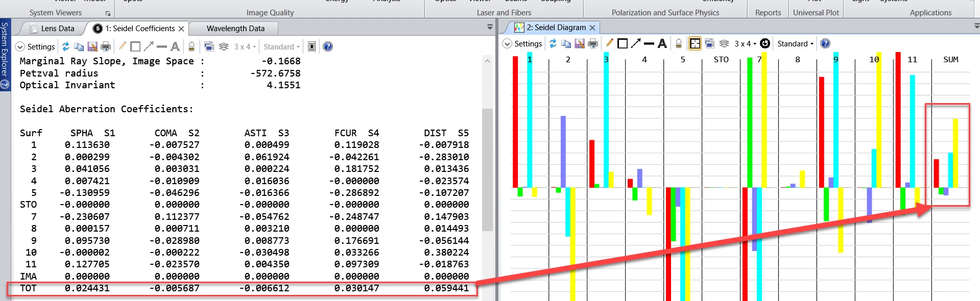The width and height of the screenshot is (980, 301).
Task: Select line annotation tool in Seidel Coefficients
Action: 162,46
